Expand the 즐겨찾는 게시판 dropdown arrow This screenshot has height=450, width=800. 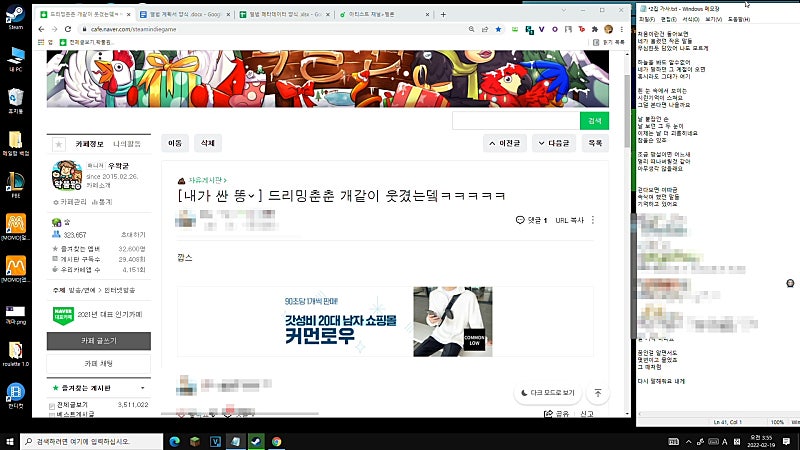[143, 388]
